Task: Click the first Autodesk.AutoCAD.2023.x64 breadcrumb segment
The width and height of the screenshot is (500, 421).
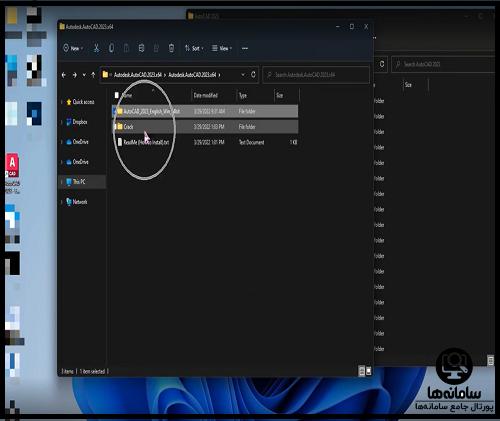Action: coord(138,75)
